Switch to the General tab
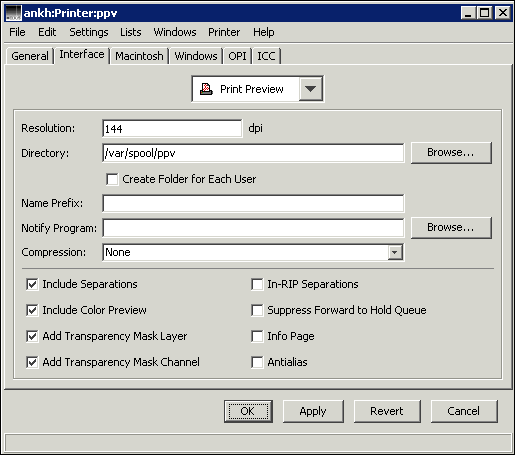Image resolution: width=515 pixels, height=455 pixels. (30, 56)
